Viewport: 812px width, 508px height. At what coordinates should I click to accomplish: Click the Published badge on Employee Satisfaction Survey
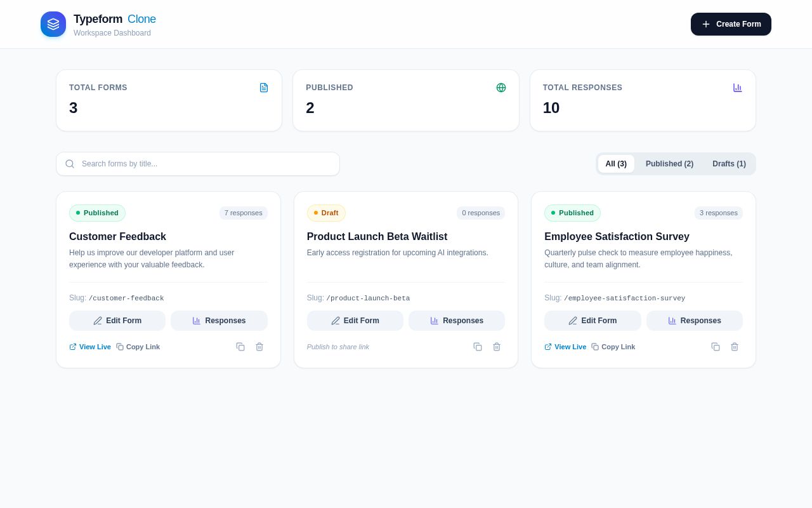coord(572,213)
